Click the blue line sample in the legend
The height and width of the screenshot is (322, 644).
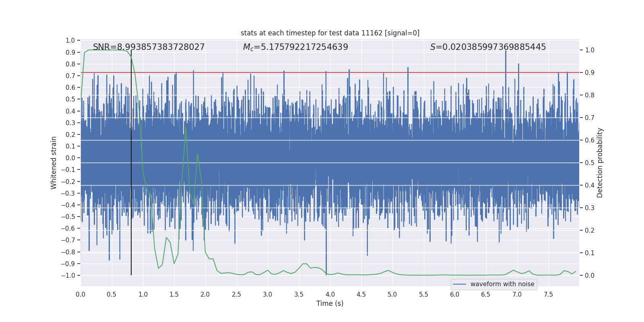click(460, 284)
